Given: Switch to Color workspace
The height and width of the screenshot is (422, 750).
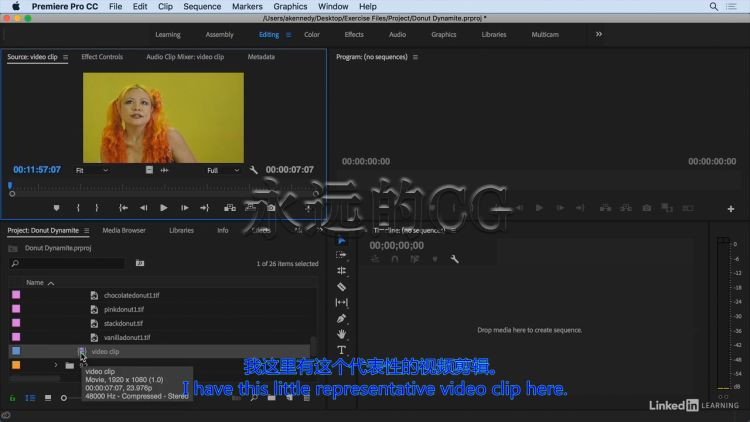Looking at the screenshot, I should pos(312,34).
